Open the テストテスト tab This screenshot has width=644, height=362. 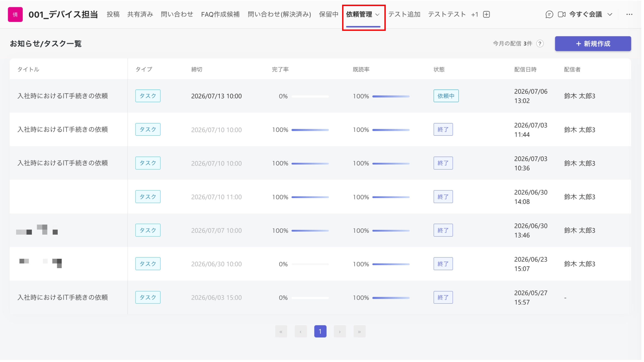447,14
